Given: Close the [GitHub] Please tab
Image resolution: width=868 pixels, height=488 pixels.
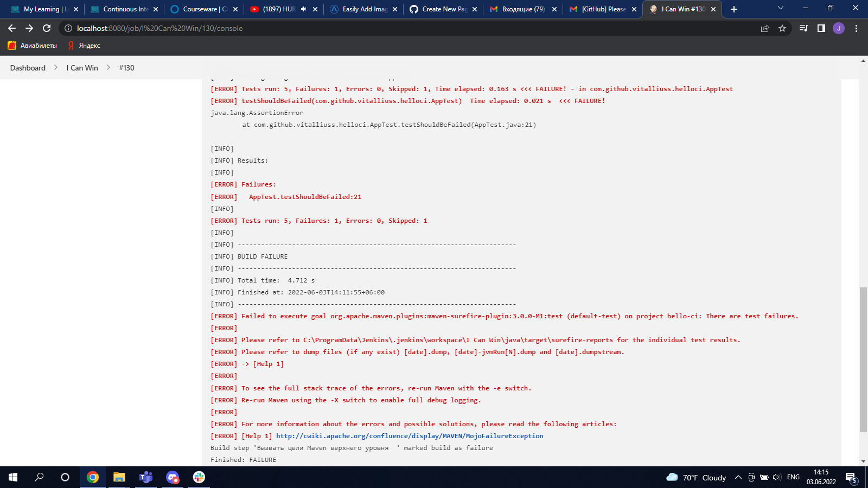Looking at the screenshot, I should point(634,9).
